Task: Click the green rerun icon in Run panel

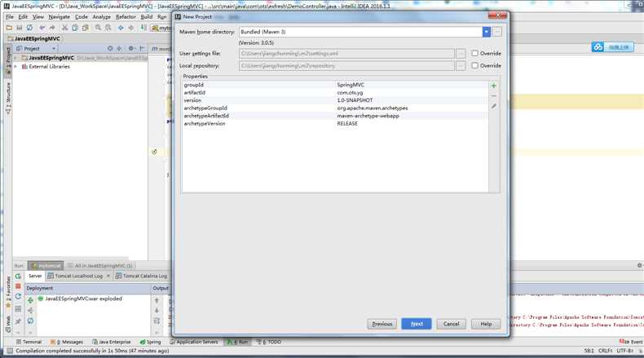Action: point(18,276)
